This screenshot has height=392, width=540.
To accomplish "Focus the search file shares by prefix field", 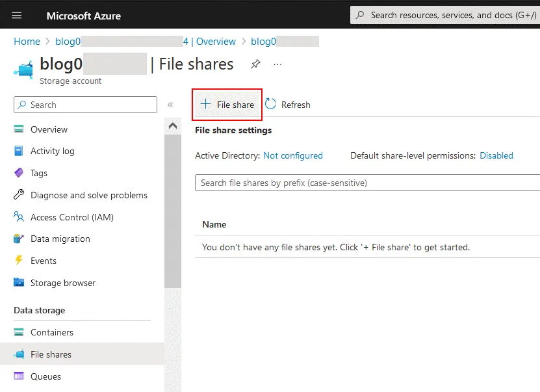I will coord(367,183).
